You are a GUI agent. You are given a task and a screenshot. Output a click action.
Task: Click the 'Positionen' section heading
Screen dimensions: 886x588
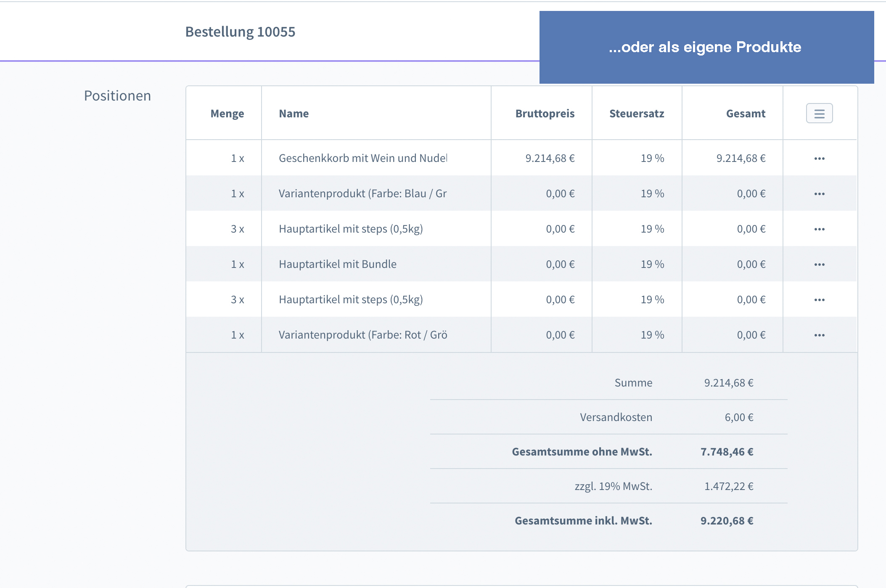coord(117,95)
